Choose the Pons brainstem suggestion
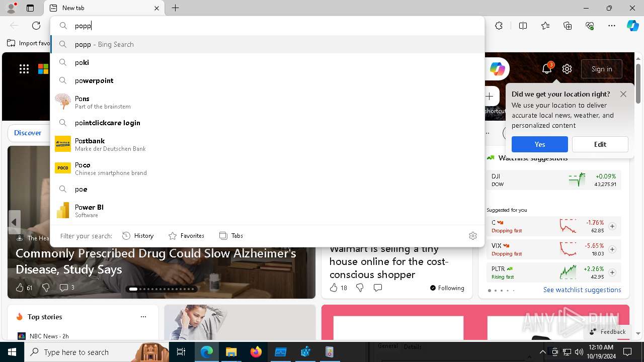This screenshot has height=362, width=644. pos(267,102)
